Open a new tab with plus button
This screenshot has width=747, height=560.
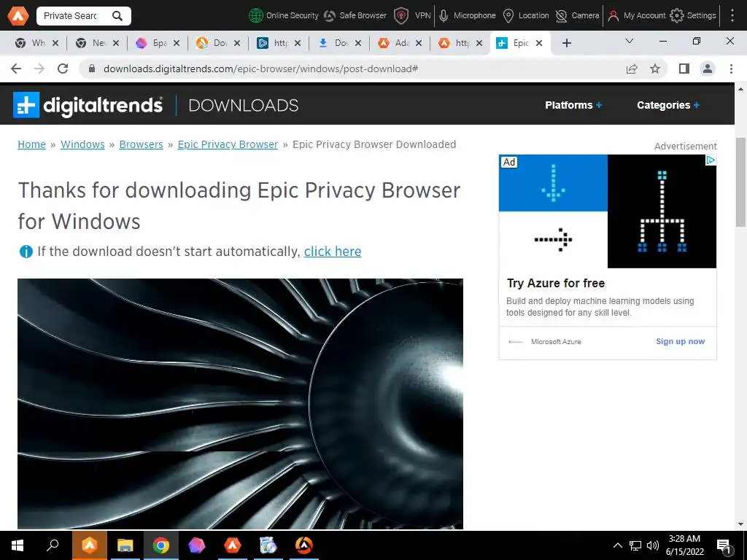(x=566, y=43)
